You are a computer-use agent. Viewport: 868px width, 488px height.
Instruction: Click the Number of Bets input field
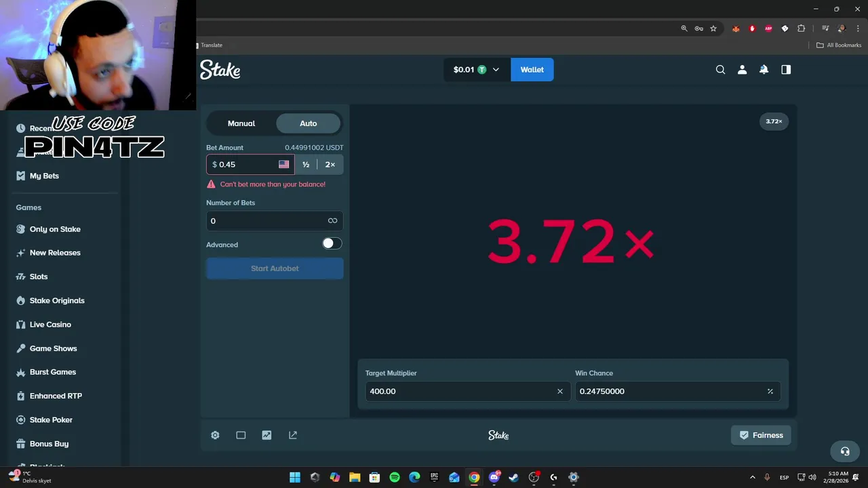(x=275, y=221)
